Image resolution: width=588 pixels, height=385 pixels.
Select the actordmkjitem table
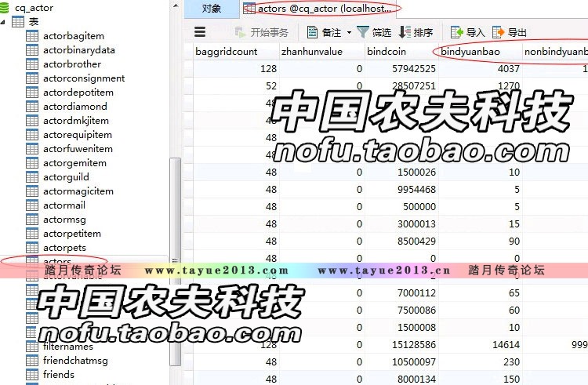76,121
